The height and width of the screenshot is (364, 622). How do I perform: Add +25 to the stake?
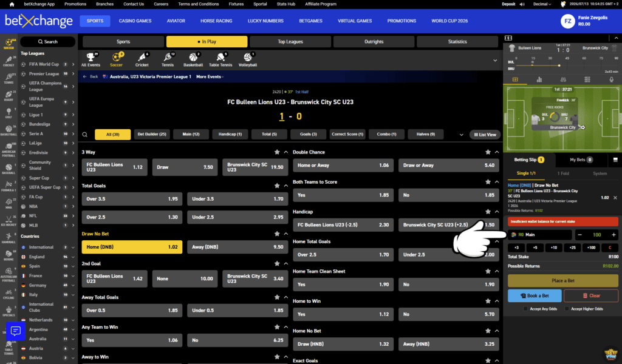(x=572, y=248)
